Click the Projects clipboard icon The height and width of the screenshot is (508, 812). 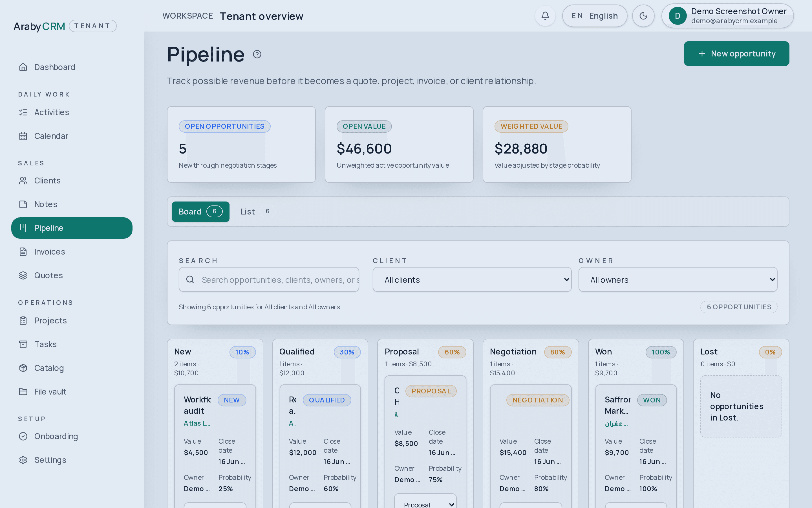pyautogui.click(x=23, y=321)
